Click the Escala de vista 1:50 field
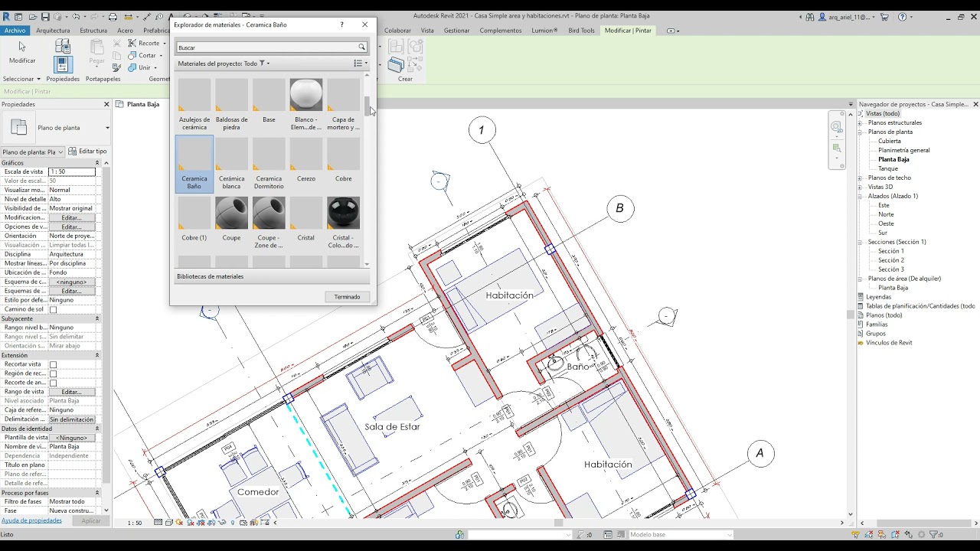Screen dimensions: 980x551 pos(72,172)
